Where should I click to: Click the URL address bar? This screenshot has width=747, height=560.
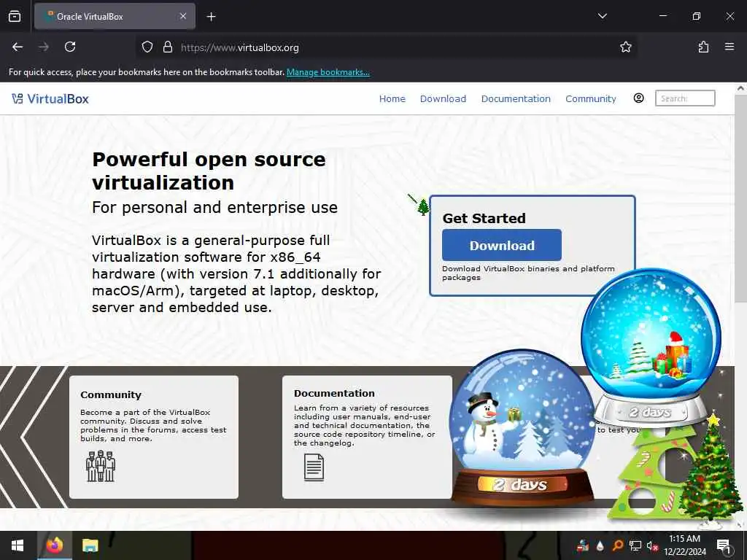coord(386,47)
